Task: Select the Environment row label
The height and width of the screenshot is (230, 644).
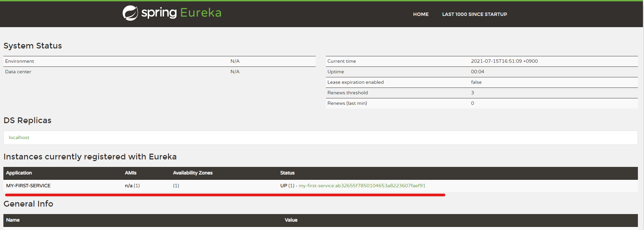Action: point(19,61)
